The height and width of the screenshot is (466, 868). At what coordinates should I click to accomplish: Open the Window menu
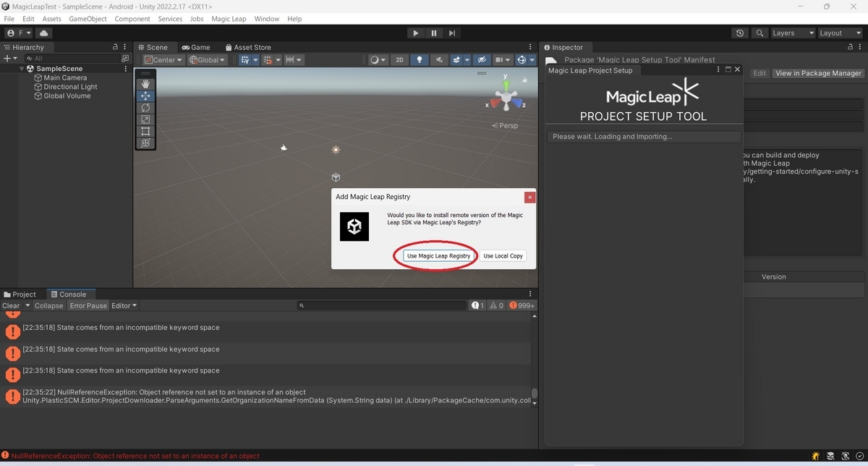pos(267,19)
